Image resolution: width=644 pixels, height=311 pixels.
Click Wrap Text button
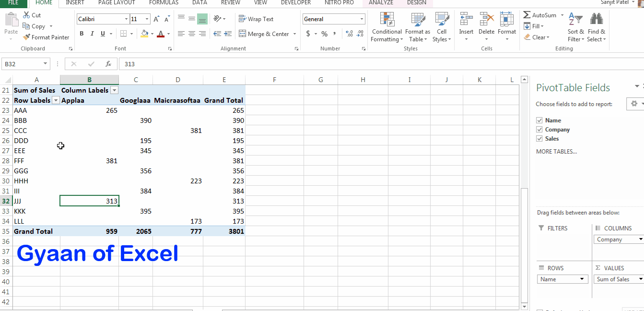256,19
